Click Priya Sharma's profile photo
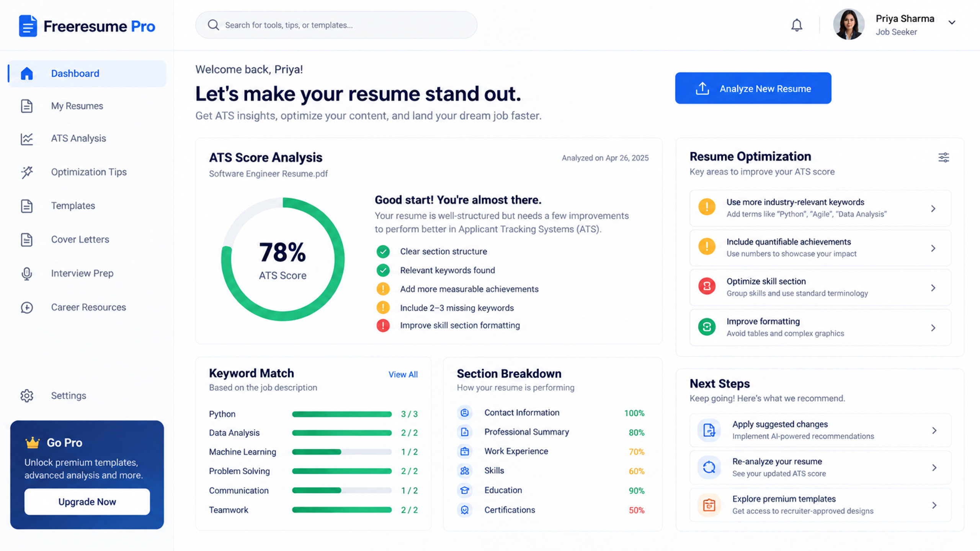Viewport: 980px width, 551px height. pyautogui.click(x=849, y=24)
